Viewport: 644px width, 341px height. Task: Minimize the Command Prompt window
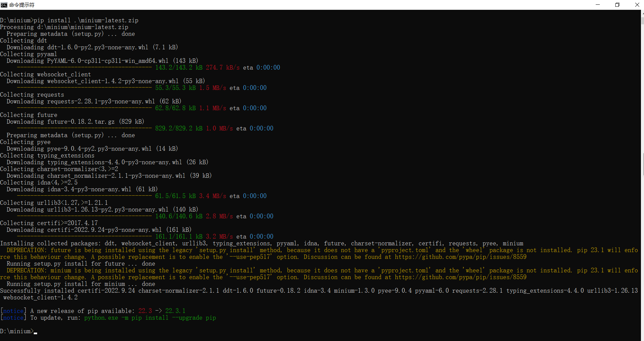point(598,5)
